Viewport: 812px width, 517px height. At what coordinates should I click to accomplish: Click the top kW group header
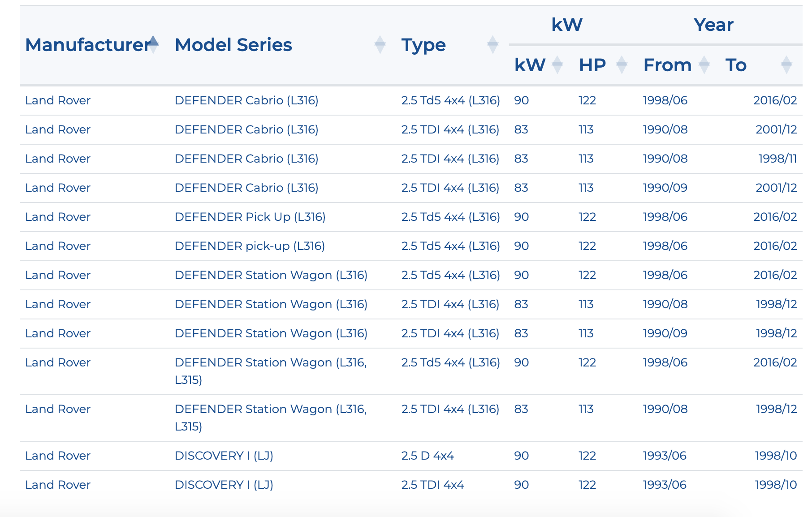pos(567,25)
